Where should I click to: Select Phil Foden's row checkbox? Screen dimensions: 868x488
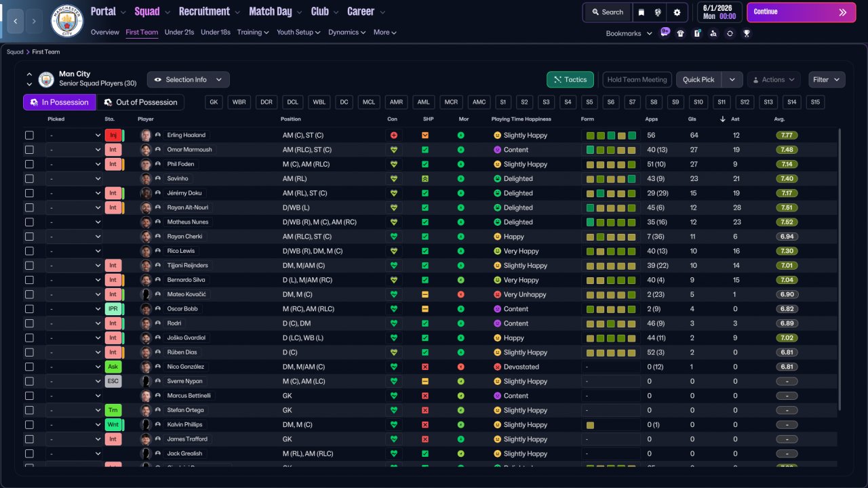[x=29, y=164]
